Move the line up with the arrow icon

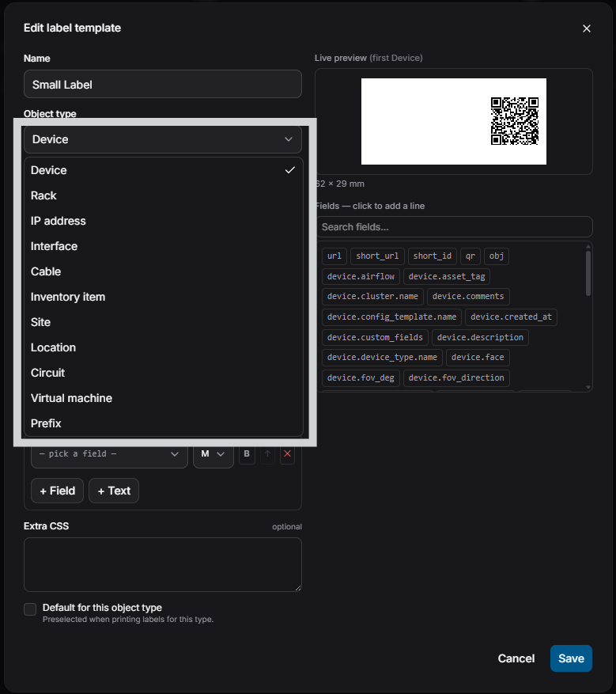pos(267,453)
